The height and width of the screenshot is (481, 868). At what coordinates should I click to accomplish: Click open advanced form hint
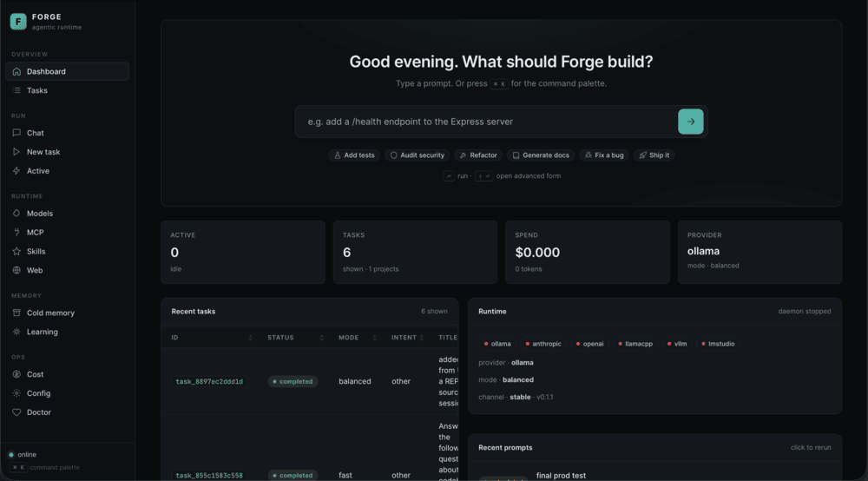pos(528,176)
